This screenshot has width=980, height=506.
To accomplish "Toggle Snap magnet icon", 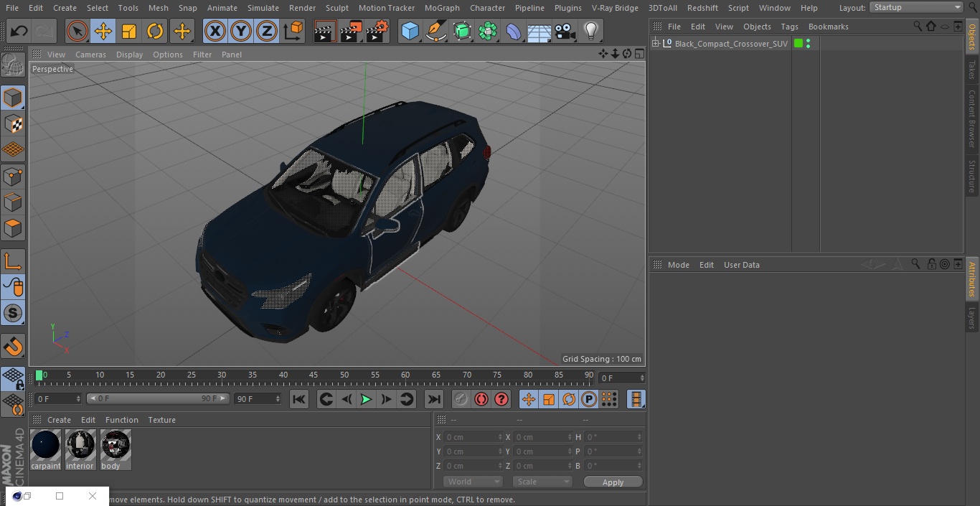I will coord(13,347).
